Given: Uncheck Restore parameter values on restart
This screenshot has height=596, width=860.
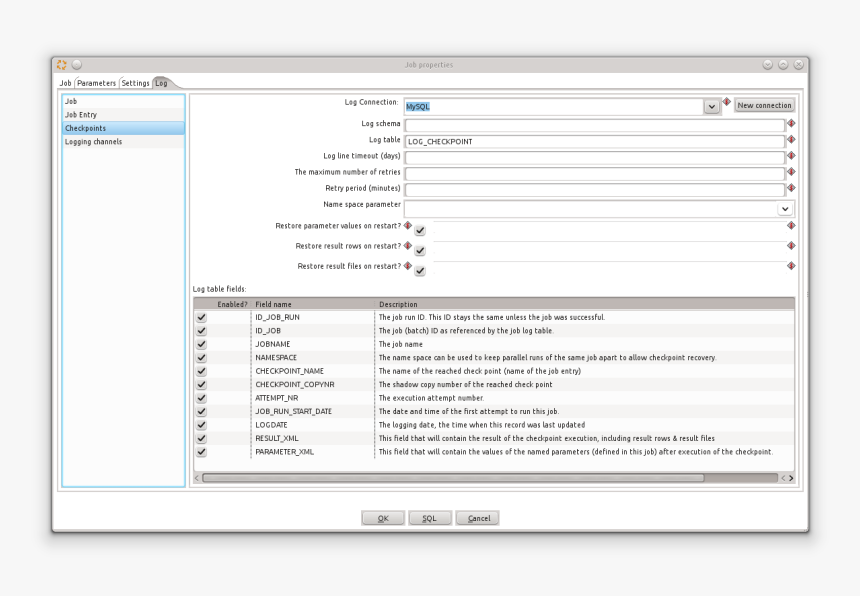Looking at the screenshot, I should coord(420,231).
